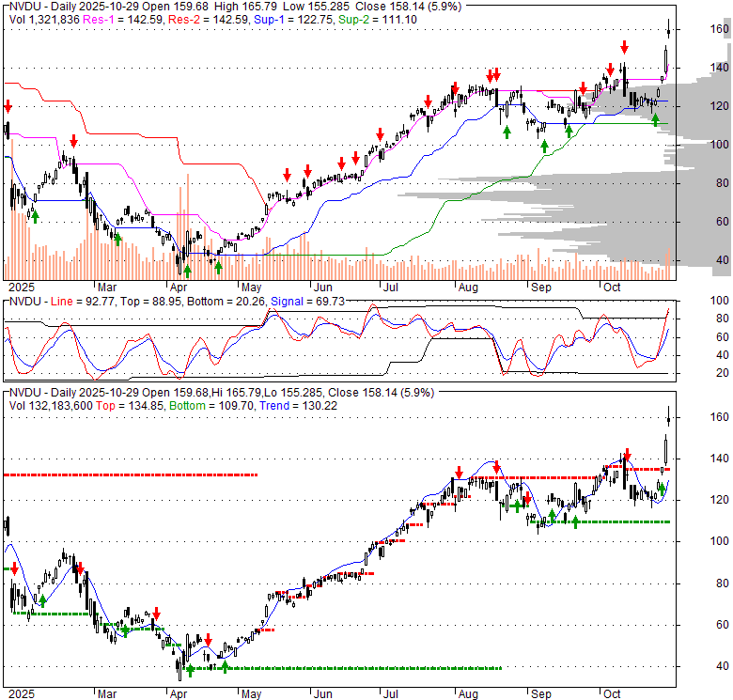The width and height of the screenshot is (733, 700).
Task: Click the "Jul" month label under bottom chart
Action: (x=390, y=694)
